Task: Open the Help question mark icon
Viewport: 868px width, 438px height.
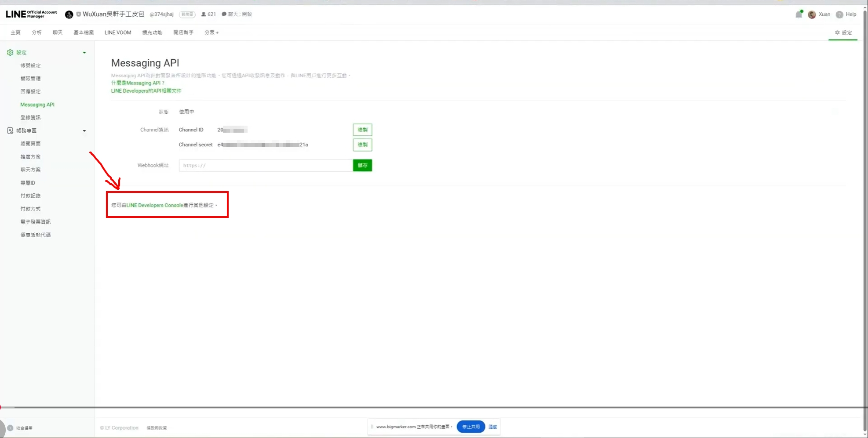Action: coord(839,14)
